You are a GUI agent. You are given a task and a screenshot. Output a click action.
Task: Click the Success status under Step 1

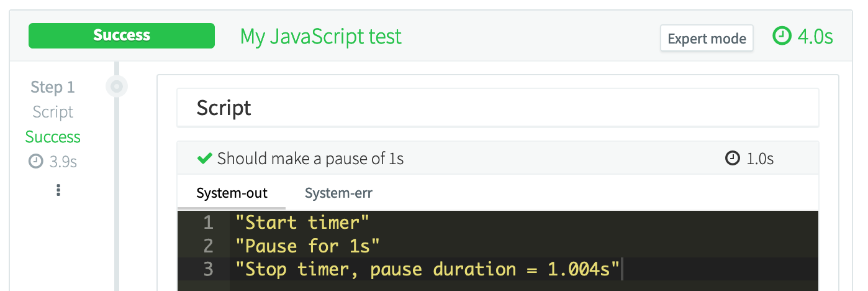[53, 137]
